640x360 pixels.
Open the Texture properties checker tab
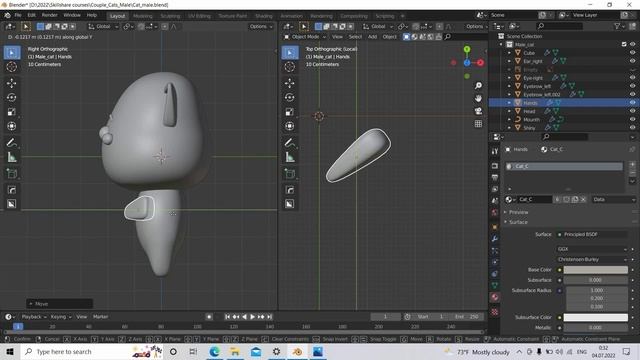coord(495,312)
